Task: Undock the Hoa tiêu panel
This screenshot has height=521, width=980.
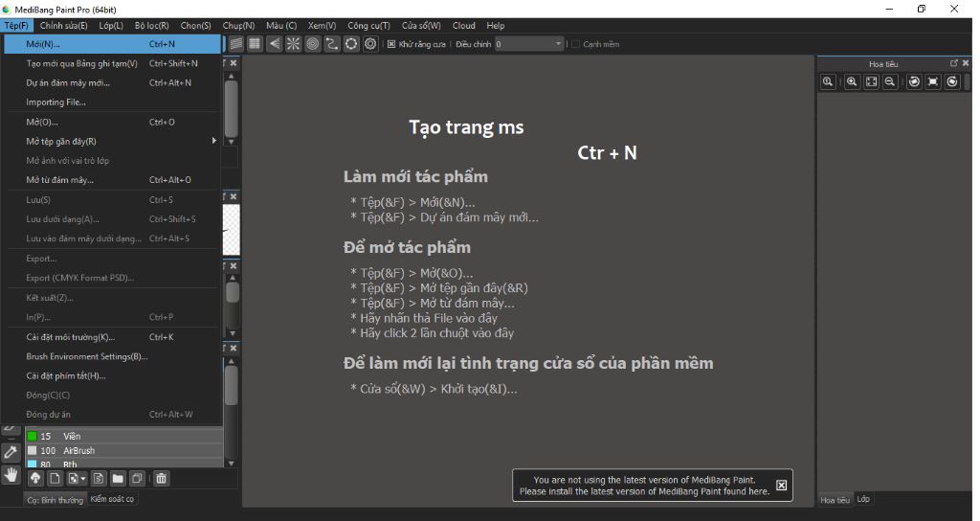Action: [x=954, y=63]
